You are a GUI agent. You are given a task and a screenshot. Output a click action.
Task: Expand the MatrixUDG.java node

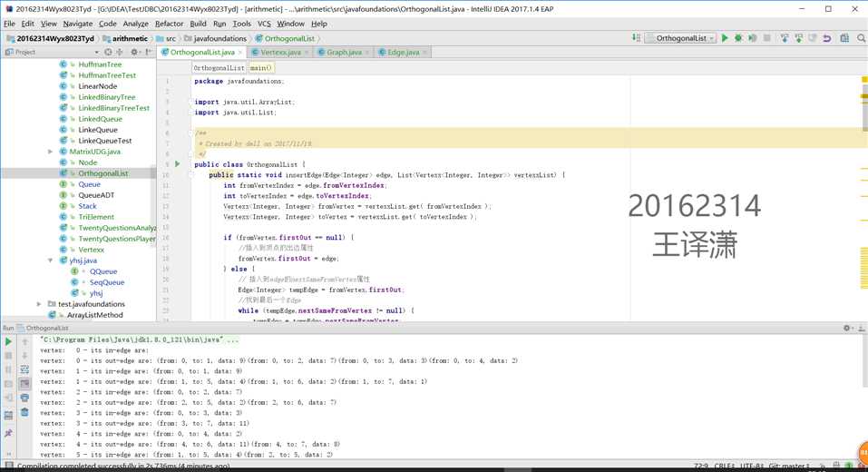(50, 152)
